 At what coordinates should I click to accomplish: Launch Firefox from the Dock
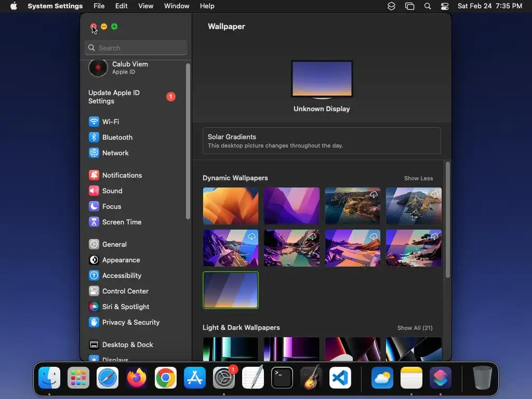point(137,378)
